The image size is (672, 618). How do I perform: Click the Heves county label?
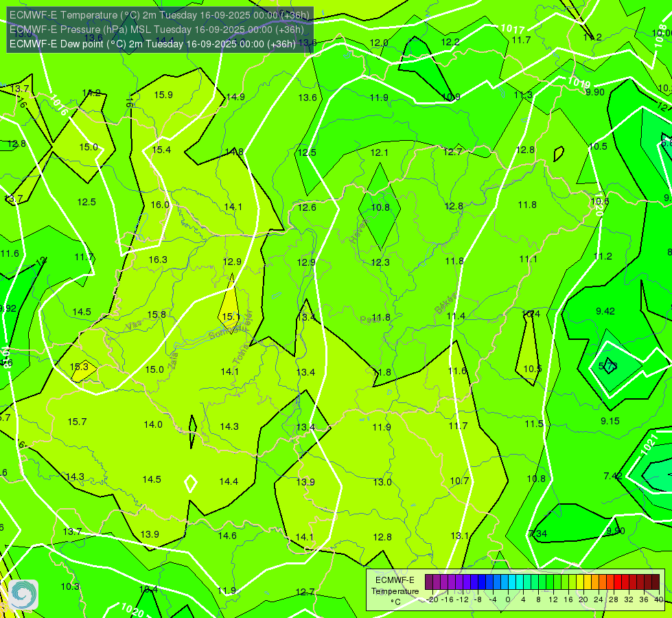click(359, 231)
